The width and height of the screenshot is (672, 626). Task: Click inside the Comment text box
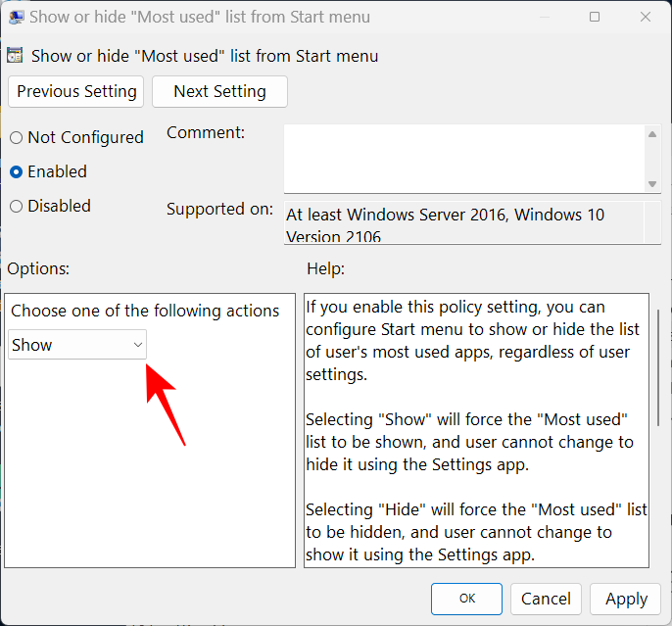pyautogui.click(x=463, y=159)
